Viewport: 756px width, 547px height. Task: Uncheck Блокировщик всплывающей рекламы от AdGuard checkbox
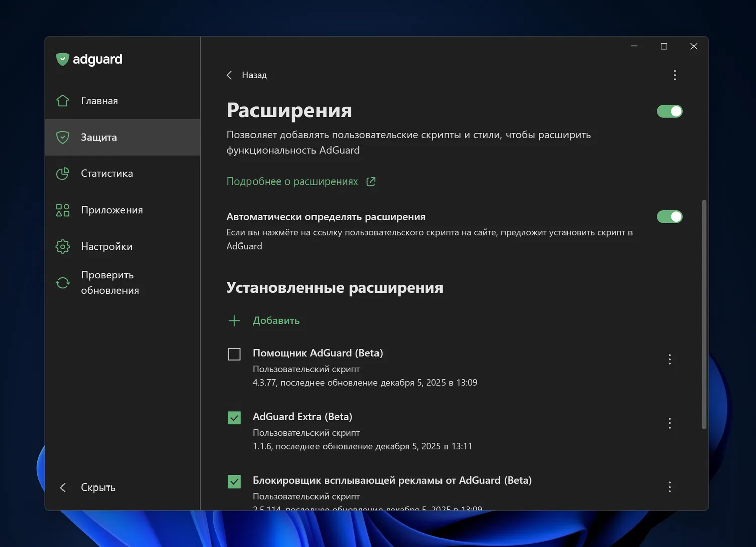[234, 481]
